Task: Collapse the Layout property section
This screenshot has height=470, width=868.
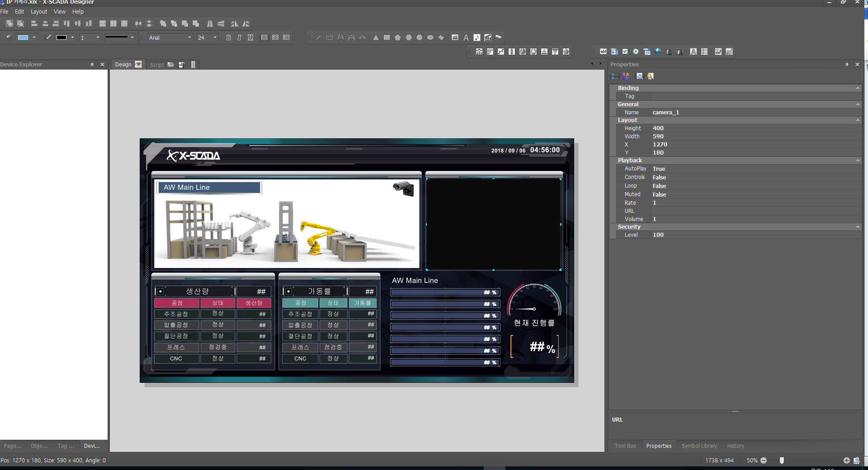Action: (858, 120)
